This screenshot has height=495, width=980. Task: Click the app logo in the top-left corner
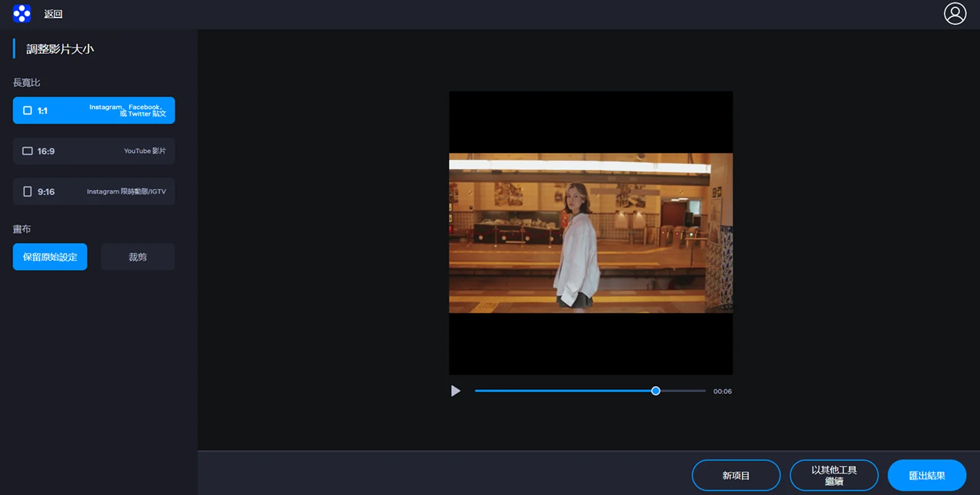pos(22,13)
